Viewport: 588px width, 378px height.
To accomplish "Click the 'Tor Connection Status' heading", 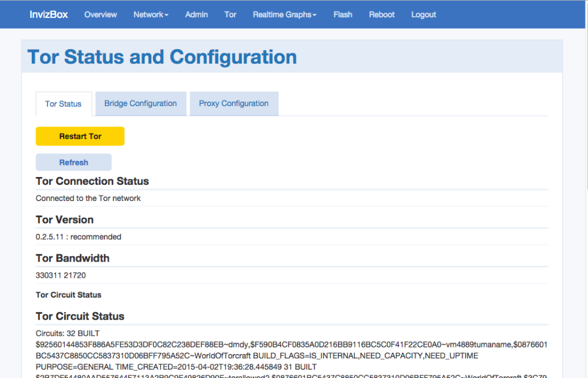I will [92, 181].
